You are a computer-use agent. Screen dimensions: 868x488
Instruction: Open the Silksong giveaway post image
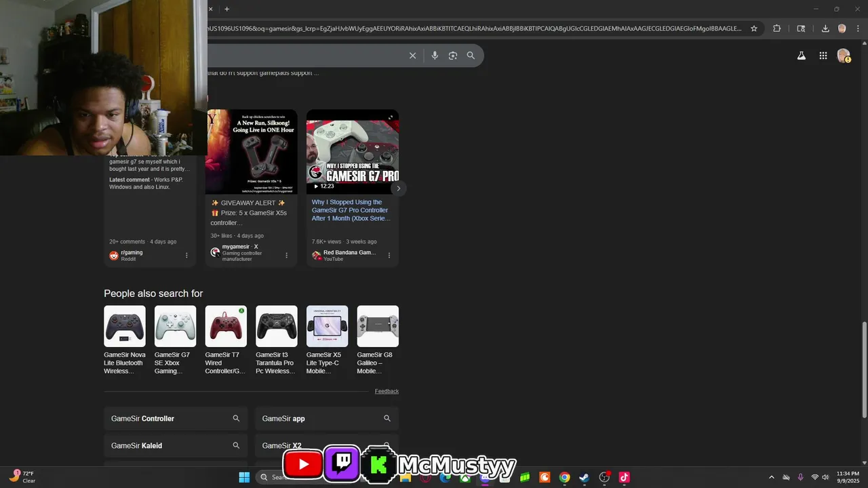point(252,152)
